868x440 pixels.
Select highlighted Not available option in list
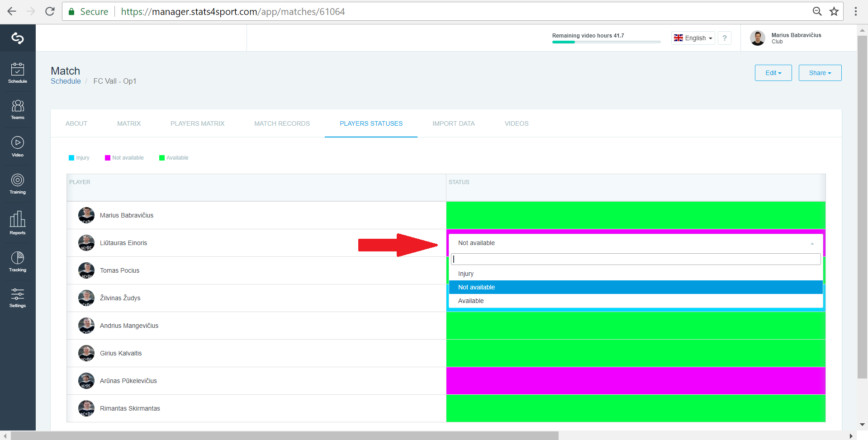click(636, 287)
